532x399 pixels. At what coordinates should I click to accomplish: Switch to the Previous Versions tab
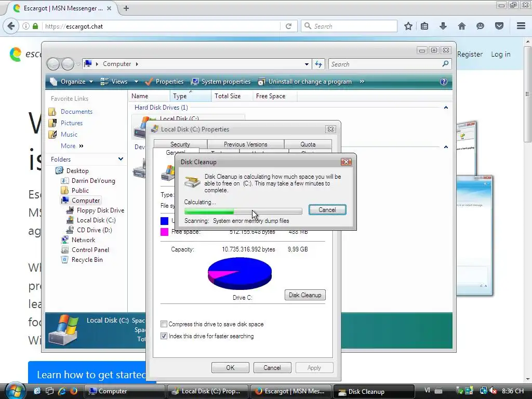(246, 144)
